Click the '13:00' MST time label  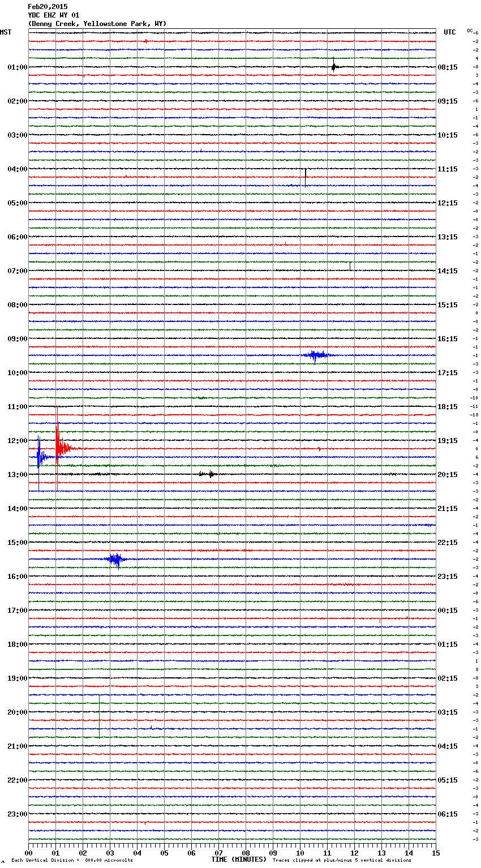(x=18, y=475)
